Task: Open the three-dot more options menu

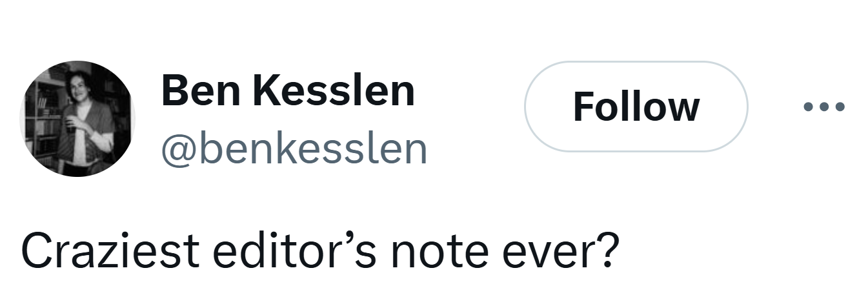Action: [x=824, y=107]
